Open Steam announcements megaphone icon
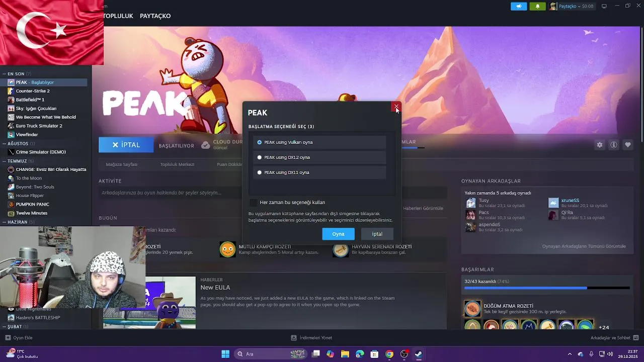This screenshot has height=362, width=644. pyautogui.click(x=519, y=6)
